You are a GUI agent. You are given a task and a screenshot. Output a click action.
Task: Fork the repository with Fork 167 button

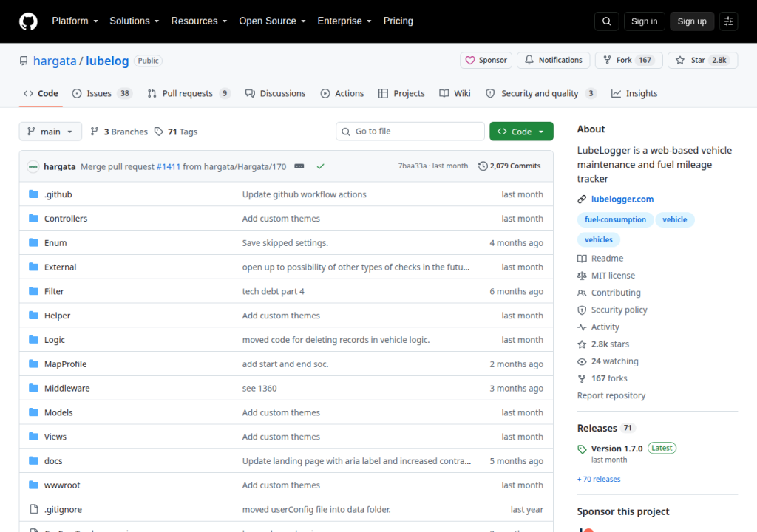pos(628,61)
